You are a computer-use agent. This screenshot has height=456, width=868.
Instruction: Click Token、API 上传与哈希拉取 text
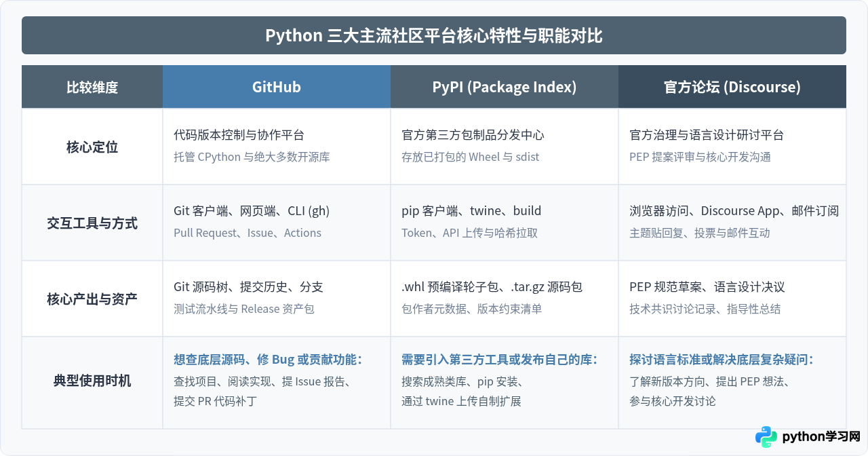coord(469,233)
